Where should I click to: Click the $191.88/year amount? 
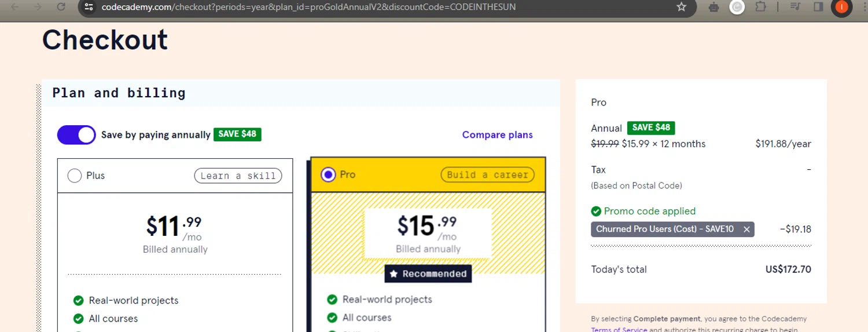784,144
